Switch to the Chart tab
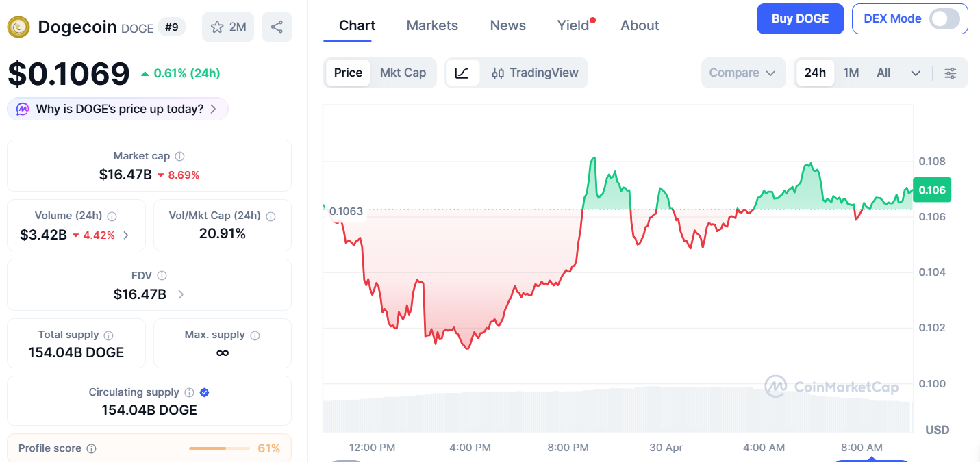980x462 pixels. pyautogui.click(x=357, y=25)
